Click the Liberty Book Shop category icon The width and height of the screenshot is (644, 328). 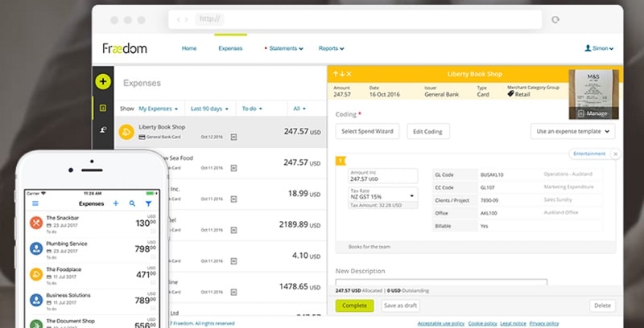coord(126,132)
